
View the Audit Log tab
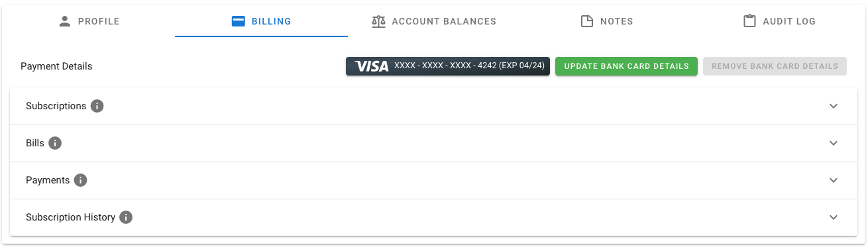[x=779, y=21]
